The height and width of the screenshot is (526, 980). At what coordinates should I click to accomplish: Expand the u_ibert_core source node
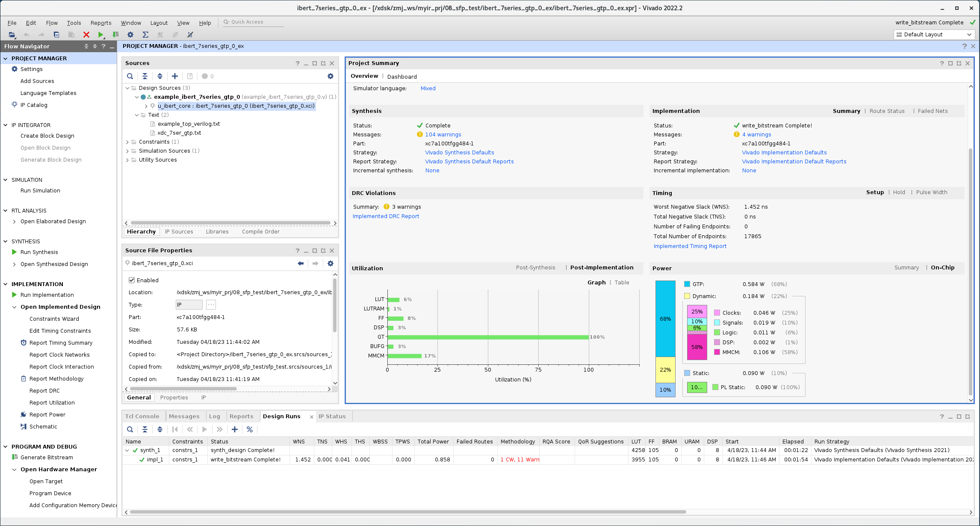[146, 106]
